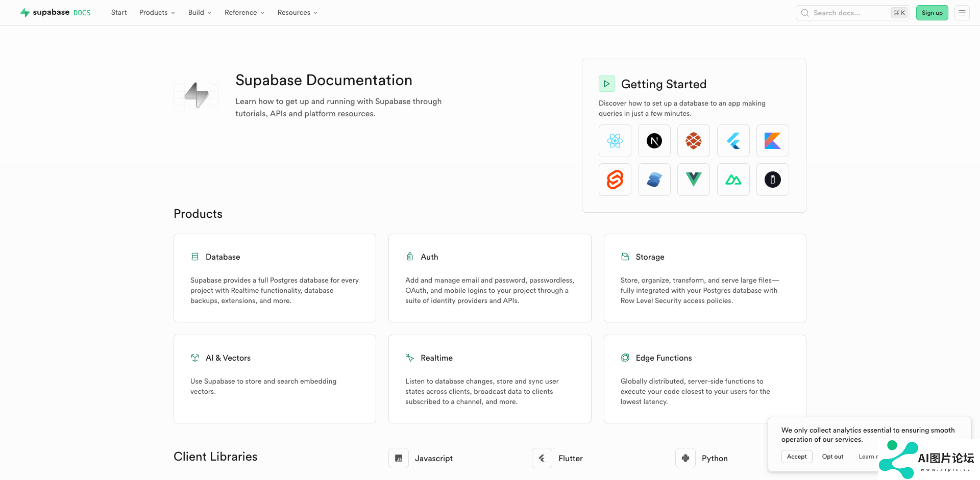The image size is (980, 480).
Task: Expand the Reference dropdown menu
Action: 244,12
